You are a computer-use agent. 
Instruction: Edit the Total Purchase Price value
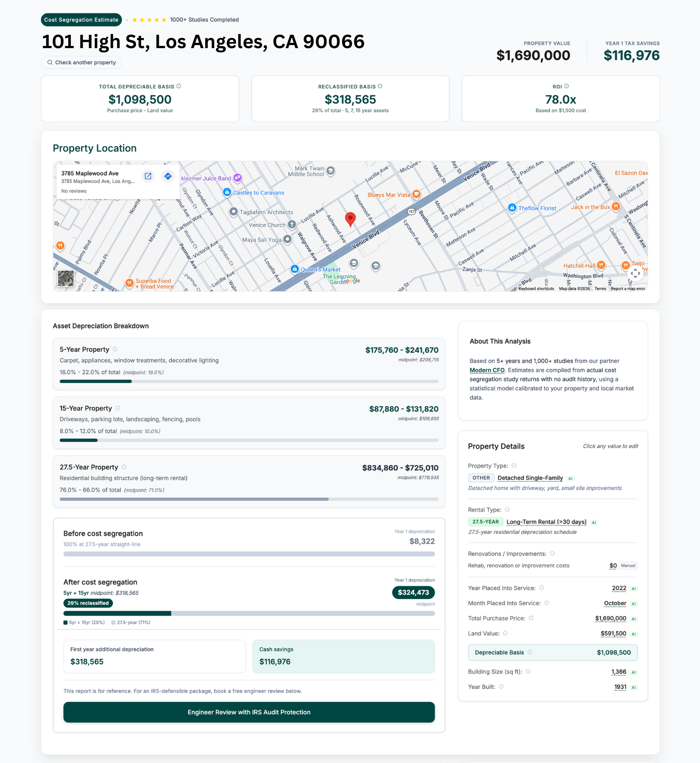[610, 618]
